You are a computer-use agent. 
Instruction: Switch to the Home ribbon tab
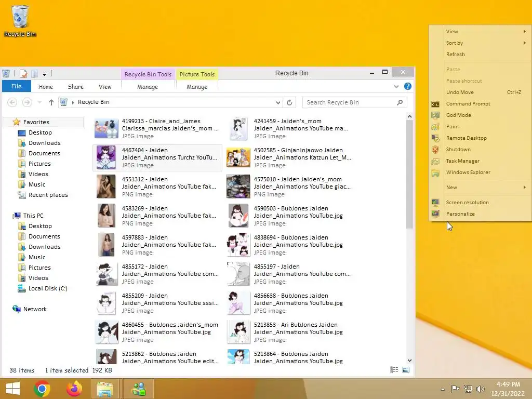46,87
